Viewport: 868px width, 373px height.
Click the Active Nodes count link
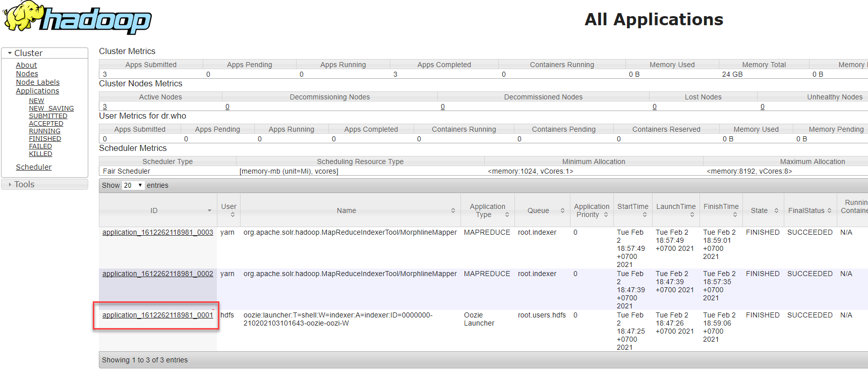click(x=105, y=106)
